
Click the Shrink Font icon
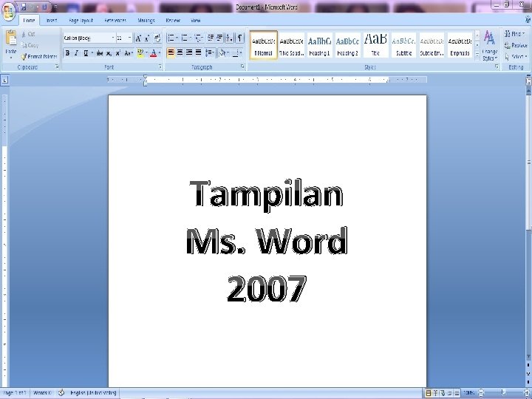(147, 38)
